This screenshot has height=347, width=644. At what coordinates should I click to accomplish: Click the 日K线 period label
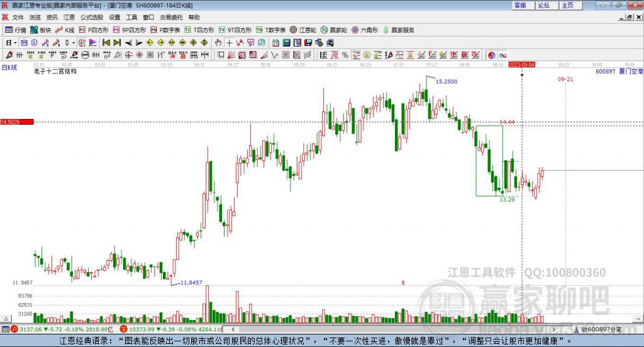click(x=9, y=67)
